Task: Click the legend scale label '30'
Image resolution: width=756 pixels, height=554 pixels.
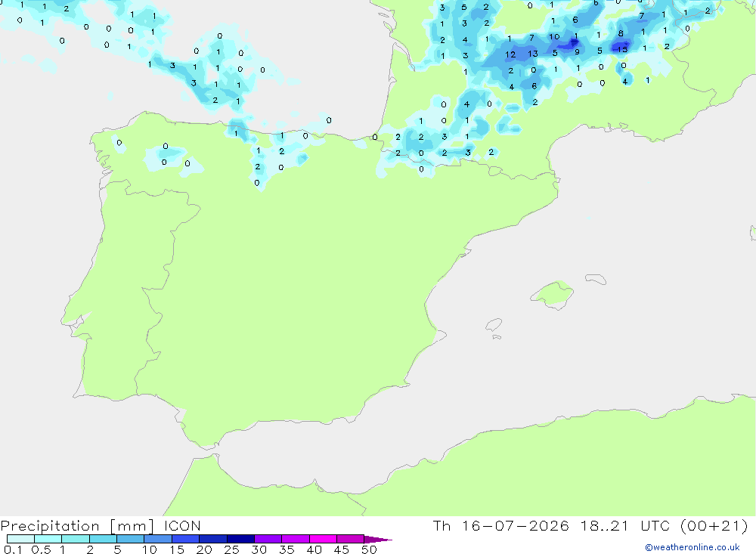Action: [259, 549]
